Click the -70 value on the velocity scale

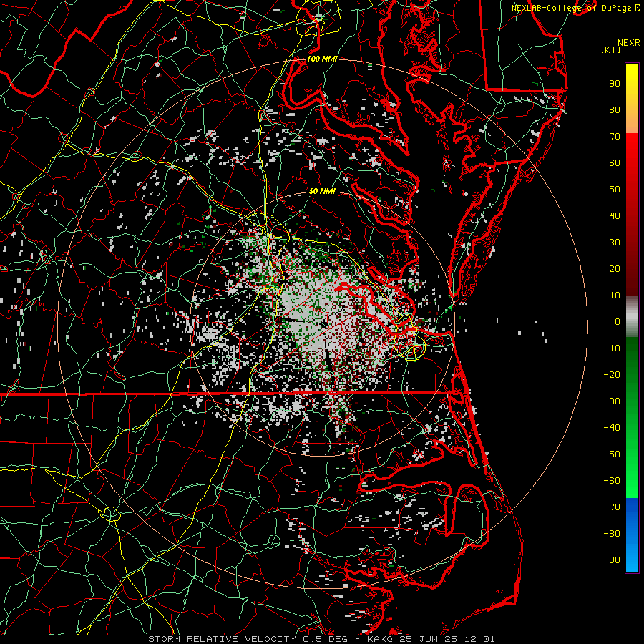tap(612, 507)
